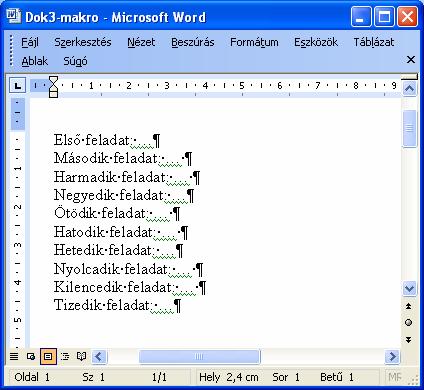424x390 pixels.
Task: Open the Szerkesztés menu
Action: coord(83,42)
